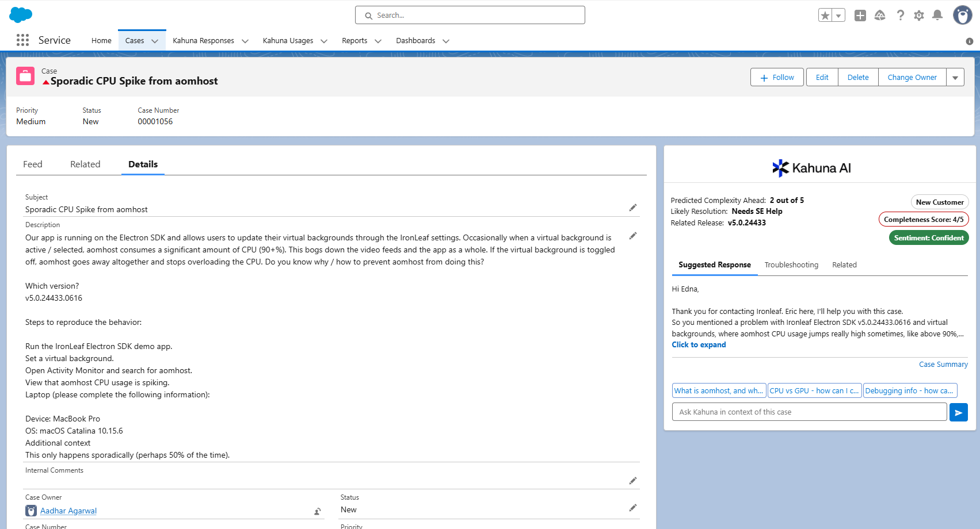980x529 pixels.
Task: Click to expand the suggested response
Action: [699, 344]
